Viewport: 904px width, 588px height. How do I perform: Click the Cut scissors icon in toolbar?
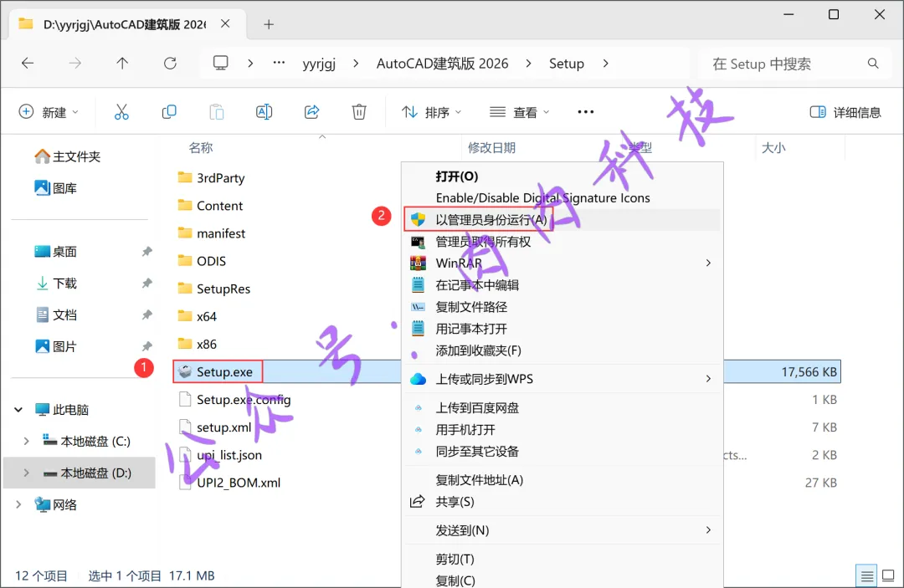pyautogui.click(x=121, y=112)
